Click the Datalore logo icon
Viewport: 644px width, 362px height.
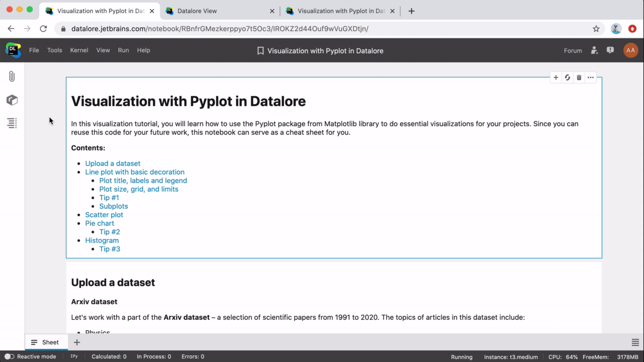pyautogui.click(x=13, y=50)
